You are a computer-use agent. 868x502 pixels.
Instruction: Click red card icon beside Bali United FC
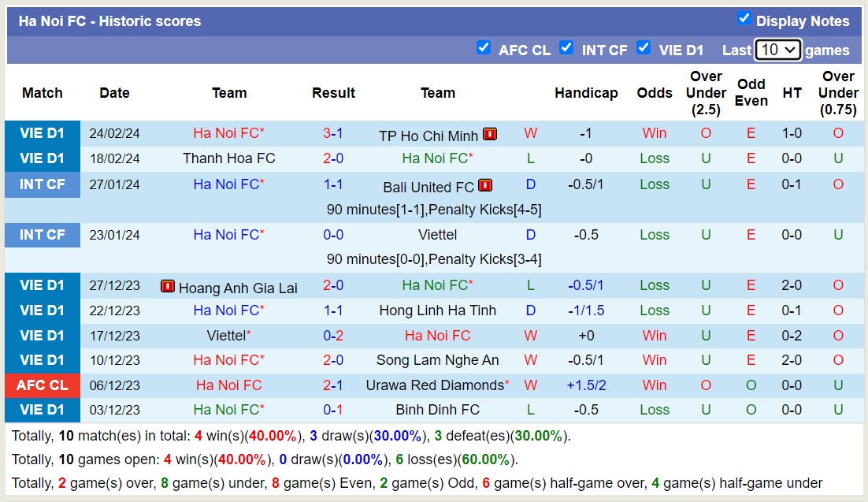pyautogui.click(x=484, y=185)
